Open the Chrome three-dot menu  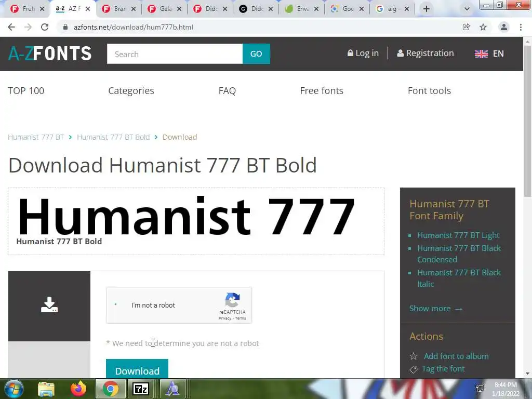(x=521, y=27)
